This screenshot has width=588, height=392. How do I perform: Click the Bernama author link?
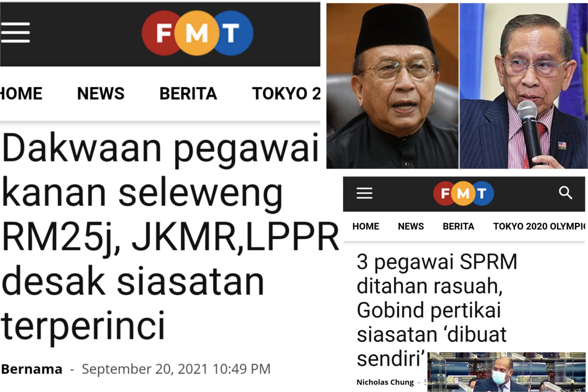point(32,369)
